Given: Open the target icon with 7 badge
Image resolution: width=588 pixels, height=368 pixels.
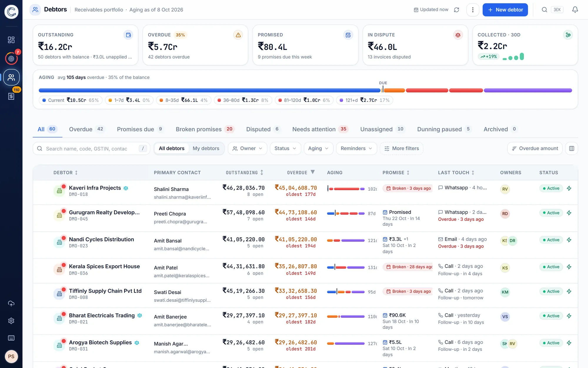Looking at the screenshot, I should (x=11, y=59).
